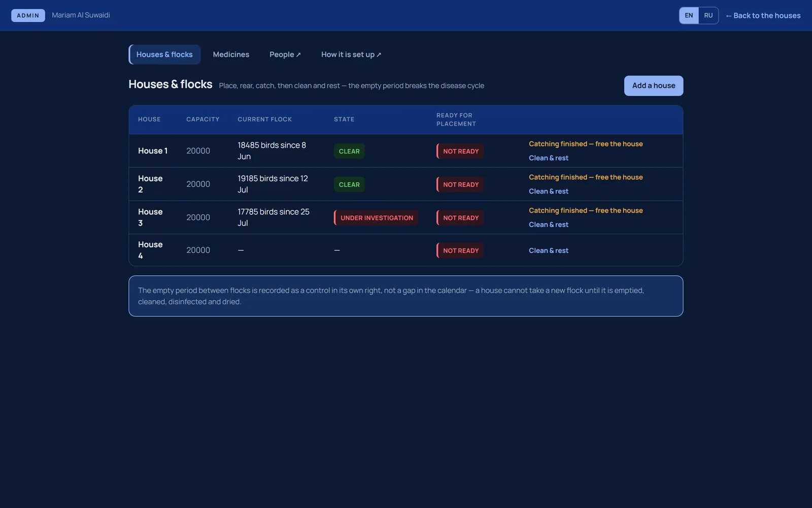Select the UNDER INVESTIGATION state badge
Screen dimensions: 812x508
(376, 218)
